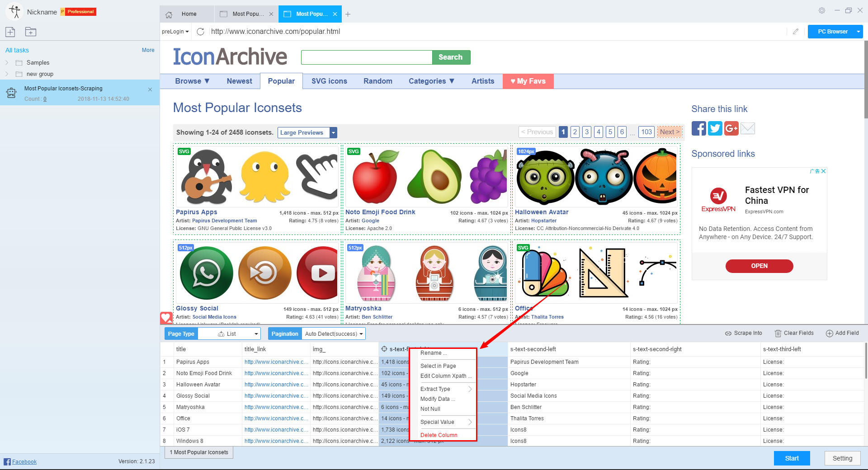Click the Papirus Development Team artist link
Screen dimensions: 868x470
tap(224, 221)
